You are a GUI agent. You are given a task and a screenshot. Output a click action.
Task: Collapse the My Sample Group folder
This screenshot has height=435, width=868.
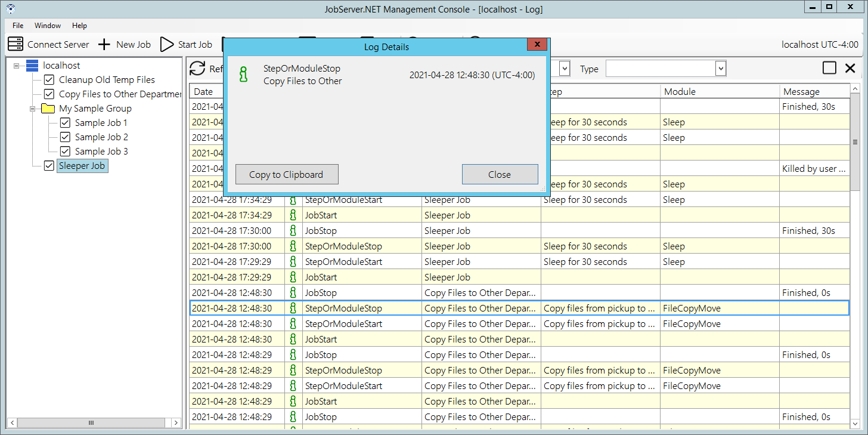(x=33, y=109)
